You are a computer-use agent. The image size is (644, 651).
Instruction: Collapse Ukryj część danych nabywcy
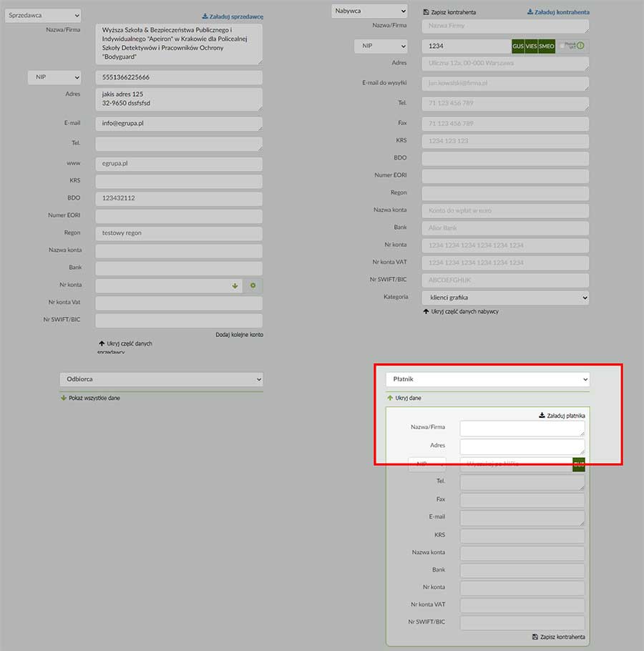point(460,311)
